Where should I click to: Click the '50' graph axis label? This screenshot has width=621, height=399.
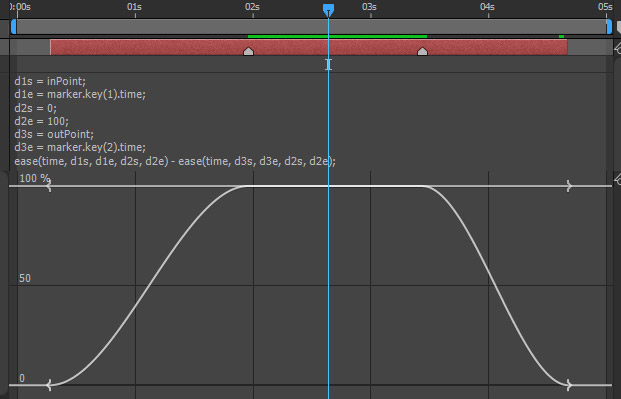(25, 278)
